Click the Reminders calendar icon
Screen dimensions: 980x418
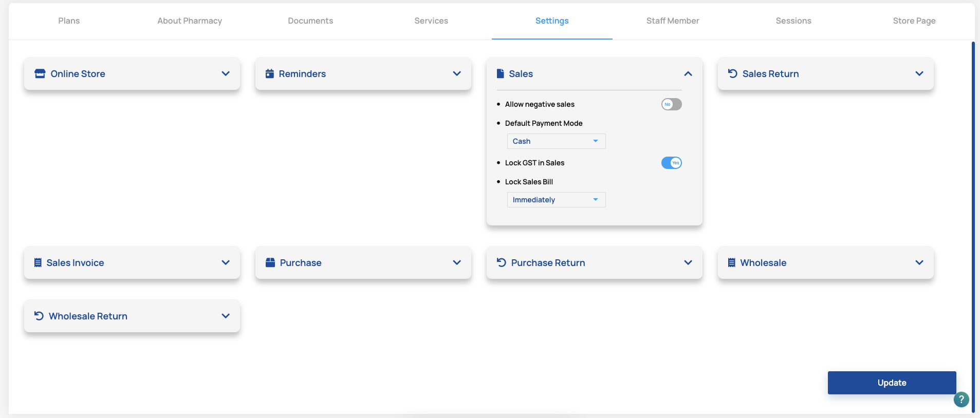(270, 74)
